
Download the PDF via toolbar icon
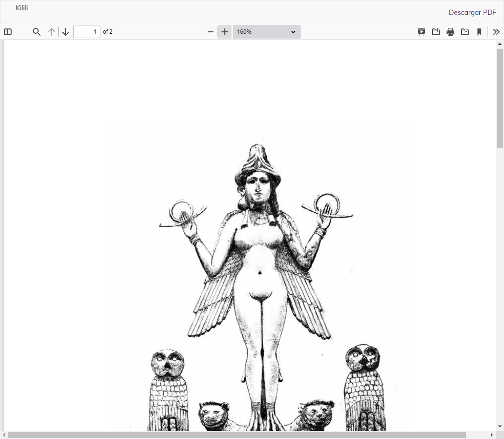point(465,32)
